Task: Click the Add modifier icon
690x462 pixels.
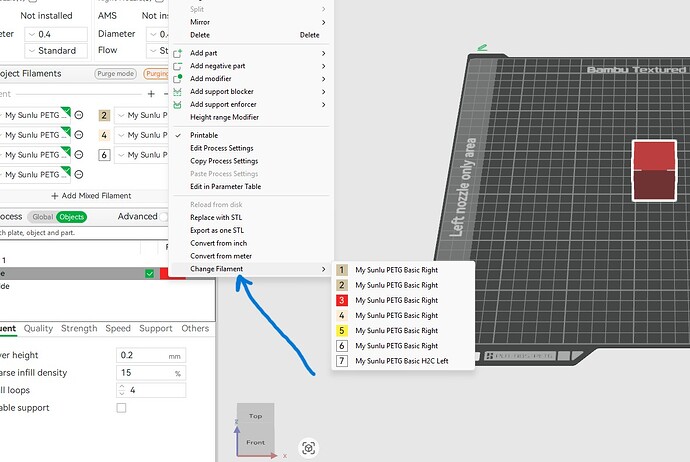Action: point(177,79)
